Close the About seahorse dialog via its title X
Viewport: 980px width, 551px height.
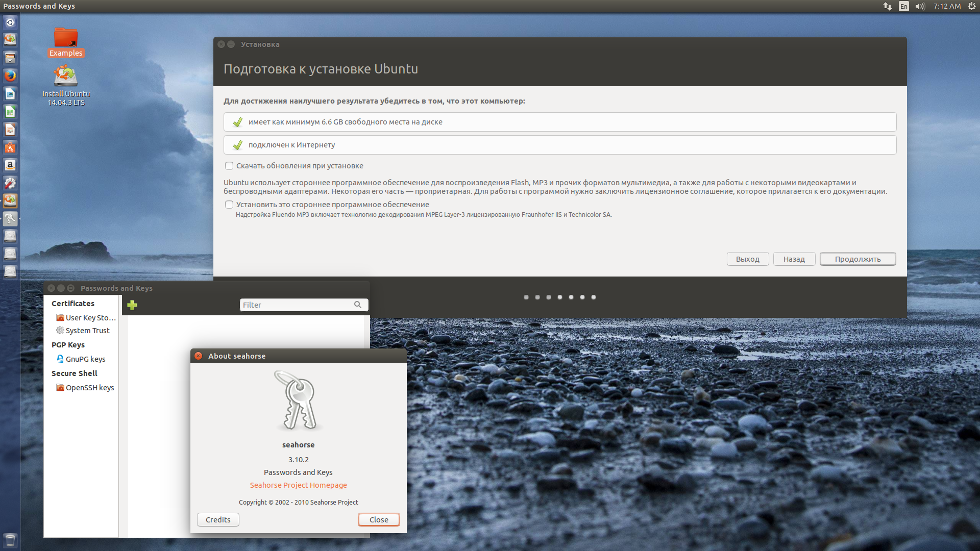[x=199, y=356]
